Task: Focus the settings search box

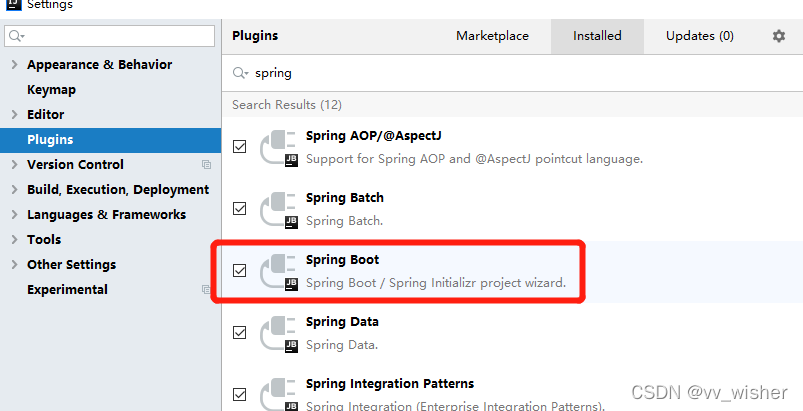Action: click(x=115, y=36)
